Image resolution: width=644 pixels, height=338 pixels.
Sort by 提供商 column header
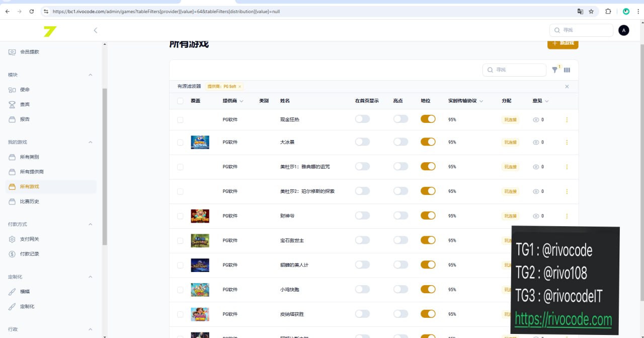[232, 101]
